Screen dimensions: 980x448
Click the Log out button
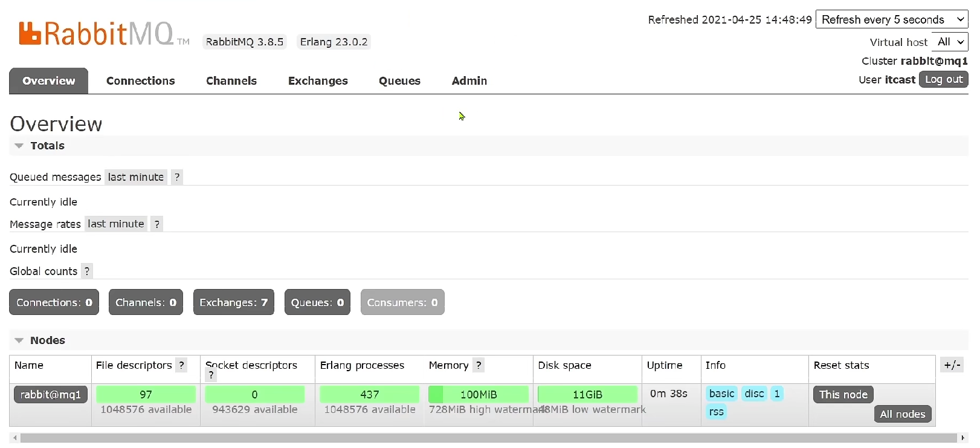coord(944,79)
